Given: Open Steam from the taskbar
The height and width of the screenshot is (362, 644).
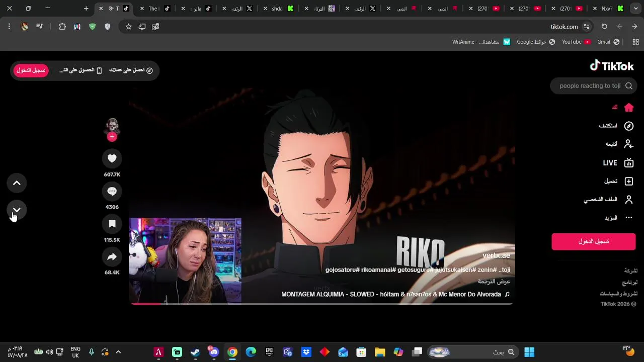Looking at the screenshot, I should [195, 352].
